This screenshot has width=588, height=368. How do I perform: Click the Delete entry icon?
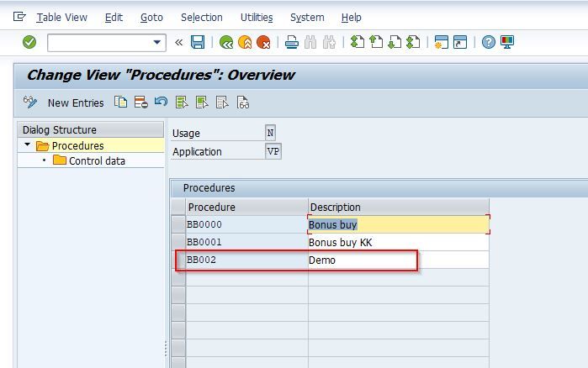141,103
